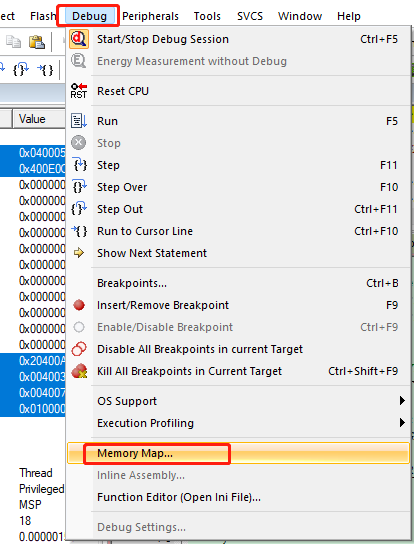
Task: Click the yellow Show Next Statement arrow
Action: point(79,253)
